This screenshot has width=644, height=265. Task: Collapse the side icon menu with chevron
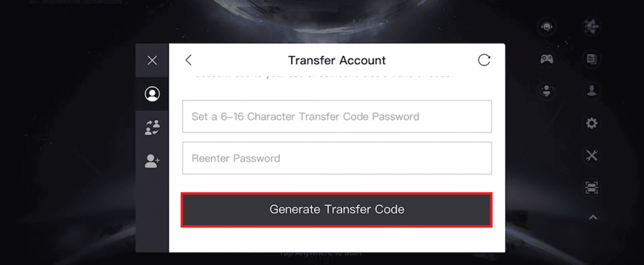point(591,218)
